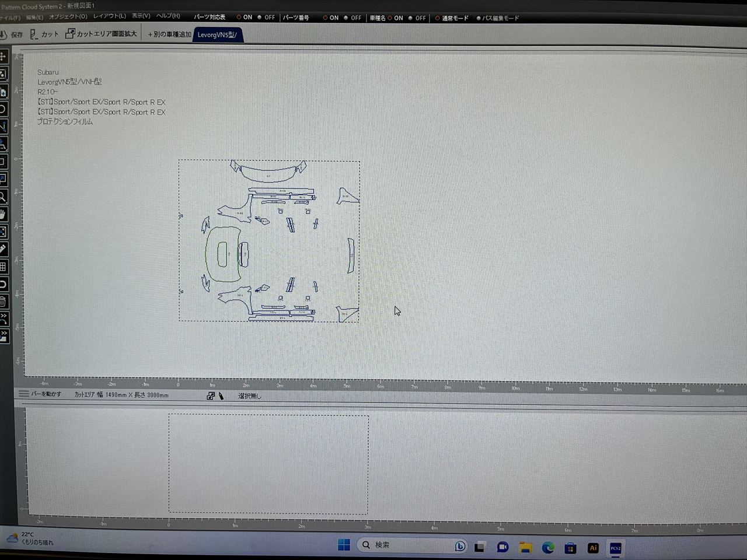This screenshot has width=747, height=560.
Task: Open the 編集(E) menu
Action: click(x=34, y=17)
